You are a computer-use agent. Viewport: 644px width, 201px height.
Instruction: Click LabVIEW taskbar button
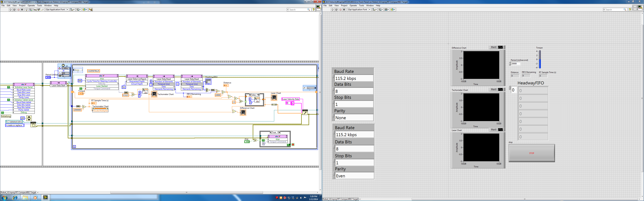coord(45,197)
